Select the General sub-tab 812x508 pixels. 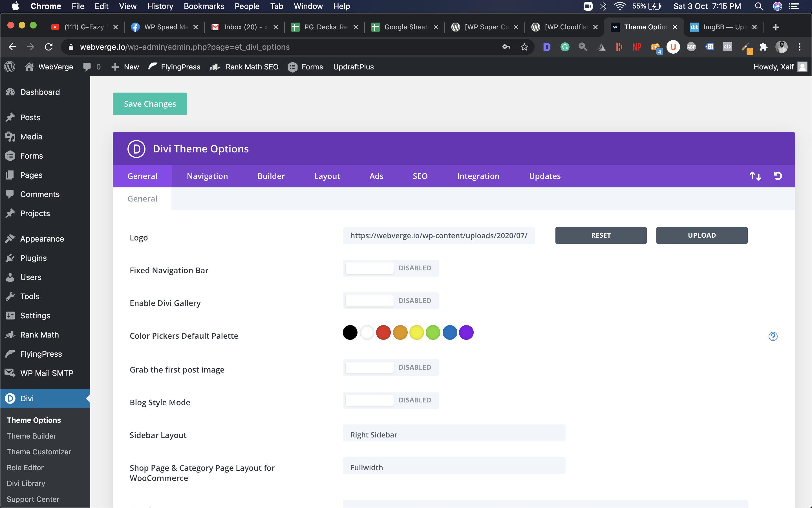(142, 199)
